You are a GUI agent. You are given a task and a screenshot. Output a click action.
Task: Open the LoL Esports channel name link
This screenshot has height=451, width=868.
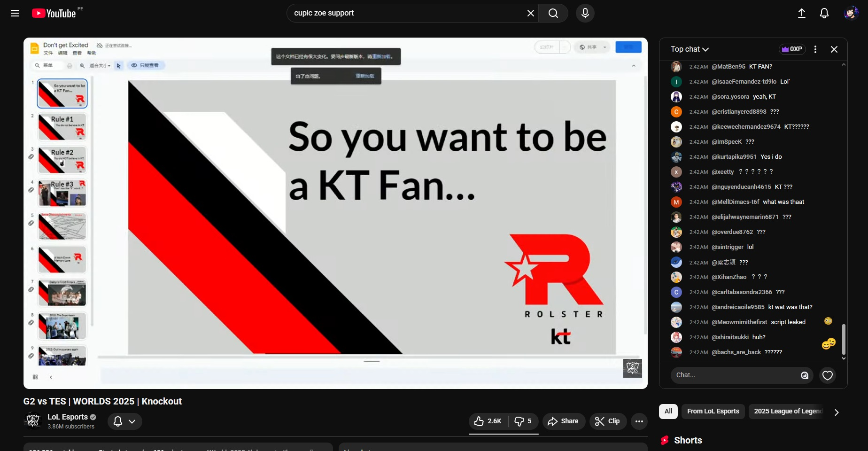point(68,417)
